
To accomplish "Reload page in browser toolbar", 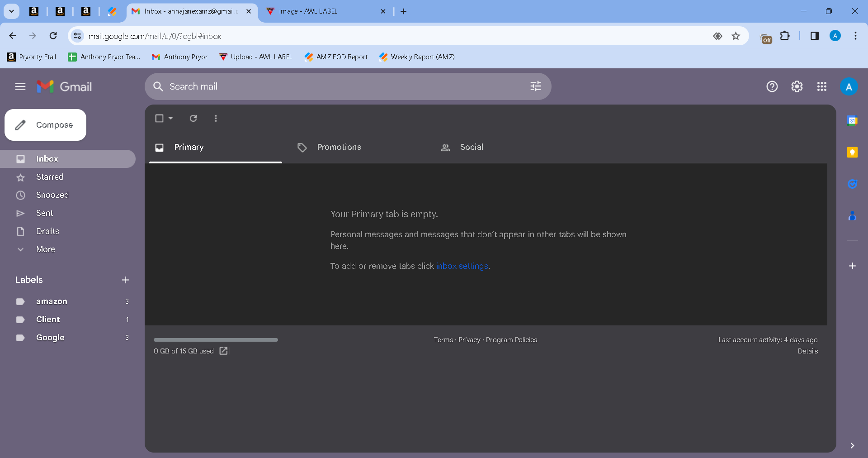I will click(x=53, y=36).
